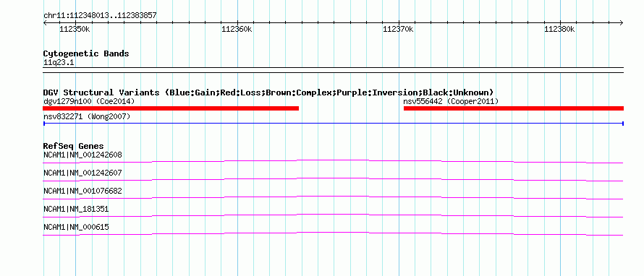The height and width of the screenshot is (276, 644).
Task: Select the red loss bar for dgv1279n100
Action: [x=171, y=108]
